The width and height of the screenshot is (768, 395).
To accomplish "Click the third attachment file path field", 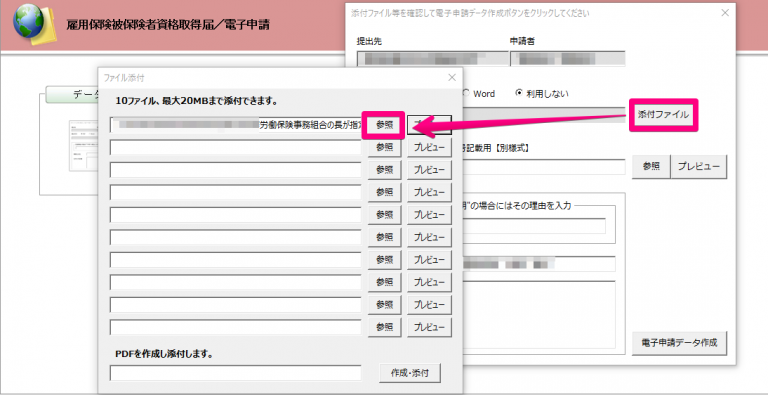I will pos(236,170).
